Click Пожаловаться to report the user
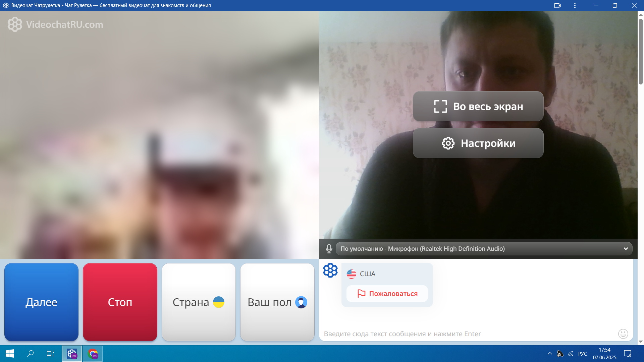 pyautogui.click(x=387, y=294)
